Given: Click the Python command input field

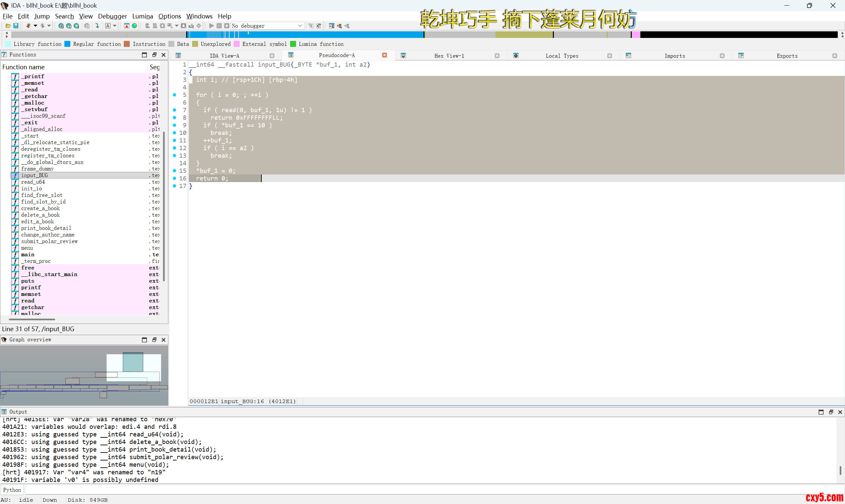Looking at the screenshot, I should (408, 490).
